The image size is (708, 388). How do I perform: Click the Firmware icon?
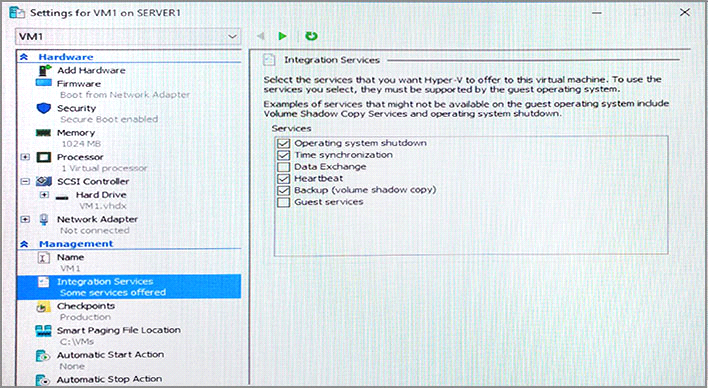tap(44, 83)
